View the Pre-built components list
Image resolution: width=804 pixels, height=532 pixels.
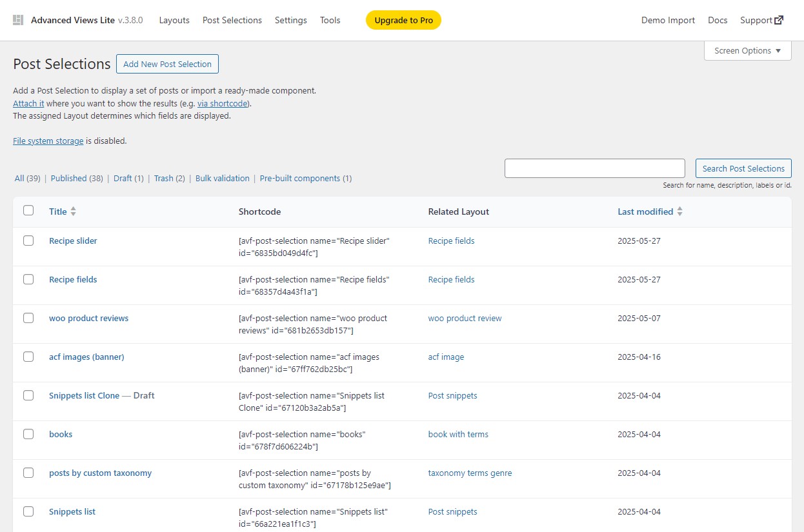tap(299, 178)
